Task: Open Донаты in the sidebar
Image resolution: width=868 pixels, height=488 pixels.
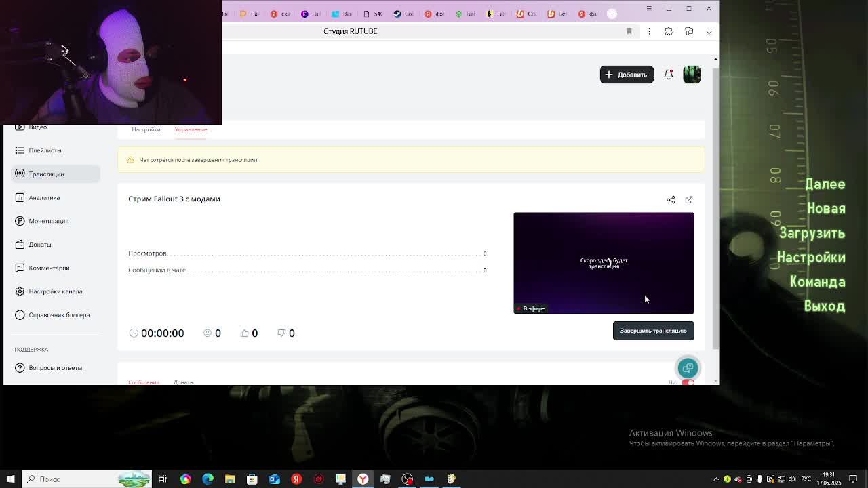Action: click(55, 244)
